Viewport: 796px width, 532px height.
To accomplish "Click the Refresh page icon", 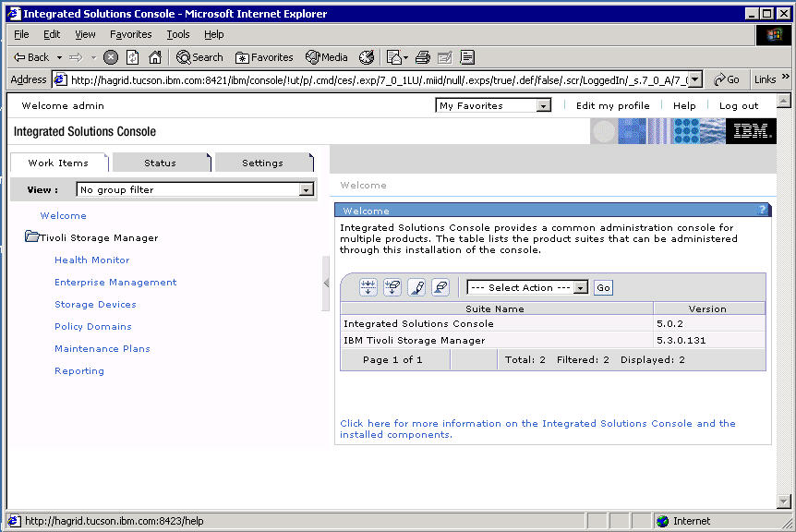I will click(132, 57).
